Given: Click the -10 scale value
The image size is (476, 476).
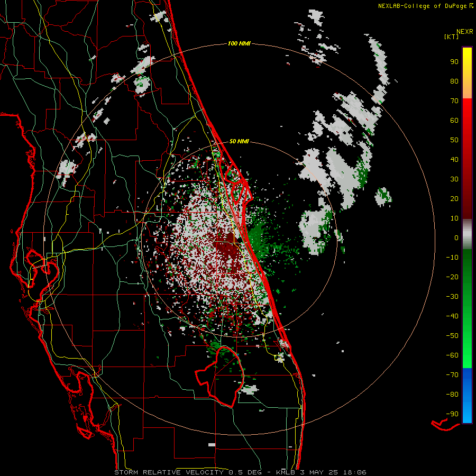Looking at the screenshot, I should pyautogui.click(x=452, y=258).
